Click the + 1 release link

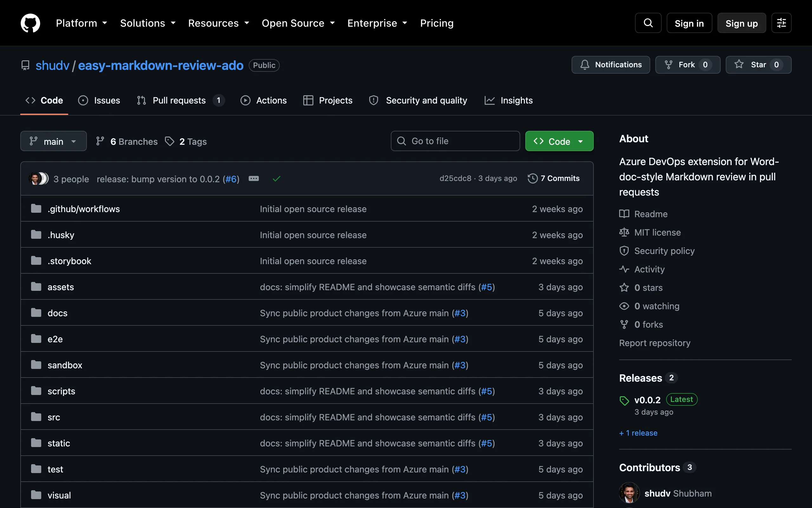[x=638, y=433]
